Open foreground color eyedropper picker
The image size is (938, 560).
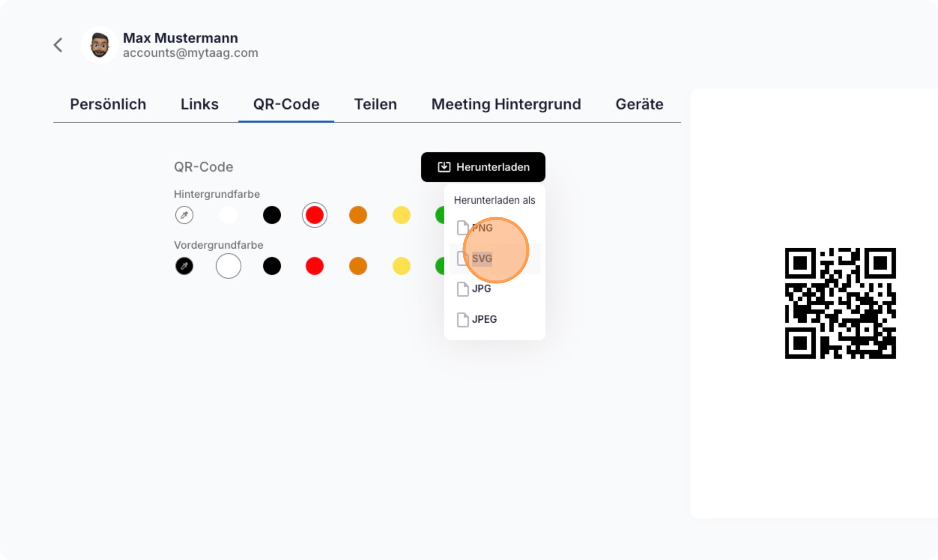point(184,266)
